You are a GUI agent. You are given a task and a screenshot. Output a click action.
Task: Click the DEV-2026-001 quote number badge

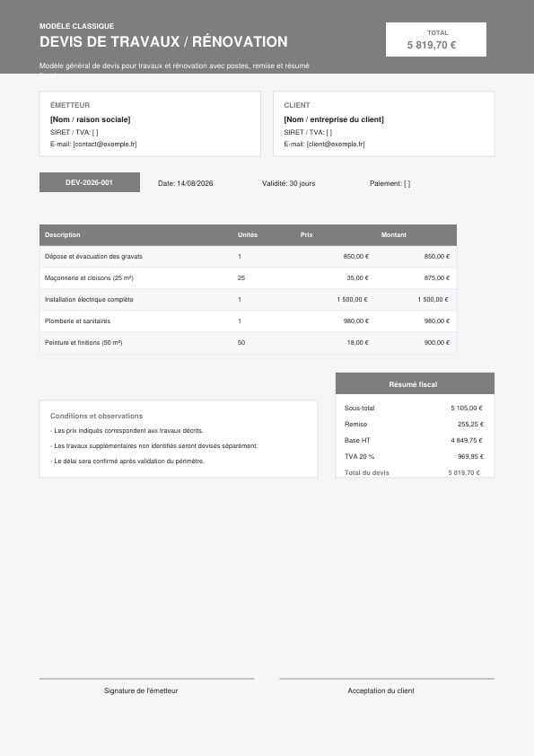click(x=90, y=182)
